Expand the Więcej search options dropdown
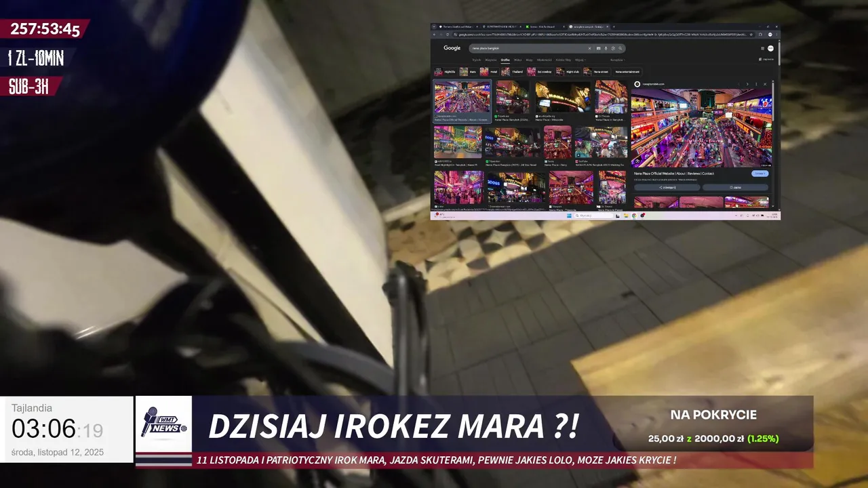 tap(580, 60)
